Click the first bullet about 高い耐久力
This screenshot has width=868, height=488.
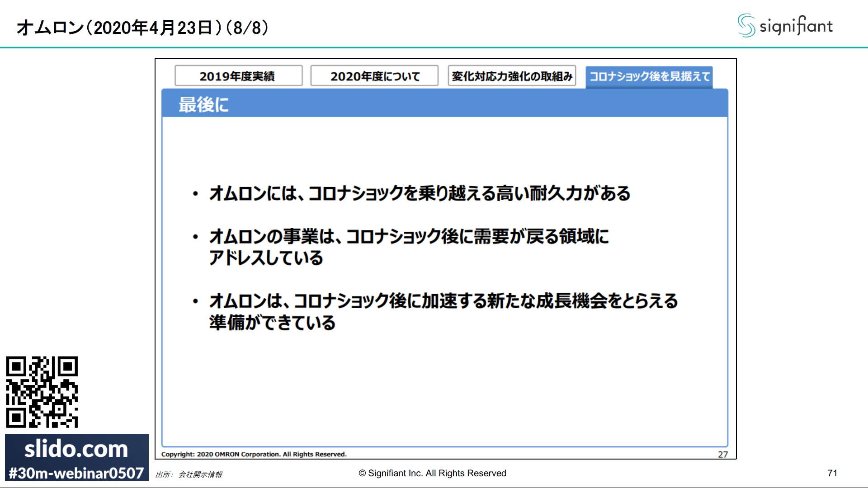coord(420,193)
